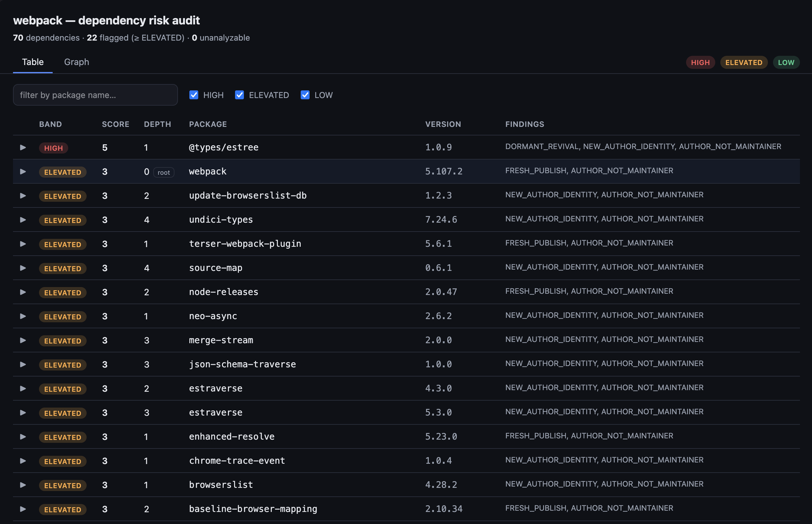Select the 'node-releases' package name

tap(224, 292)
